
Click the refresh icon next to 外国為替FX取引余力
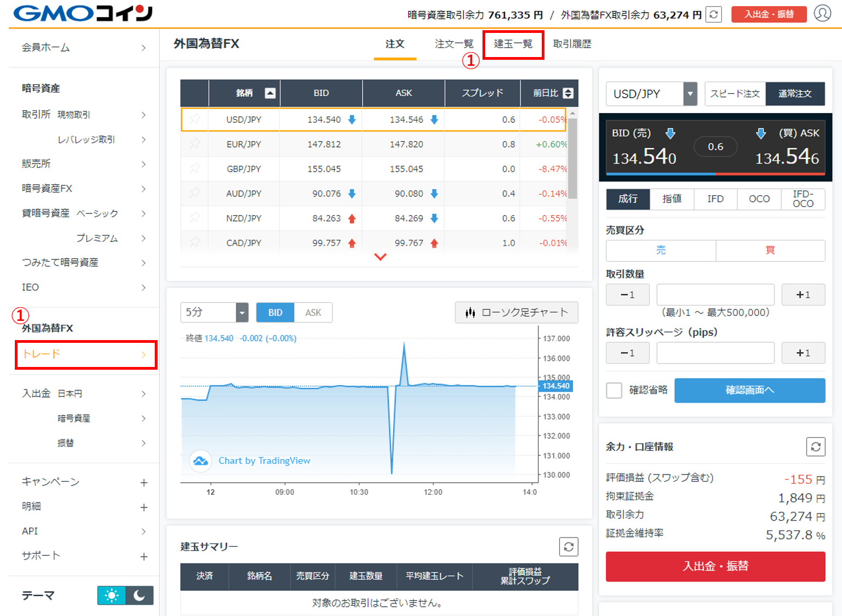pos(713,14)
